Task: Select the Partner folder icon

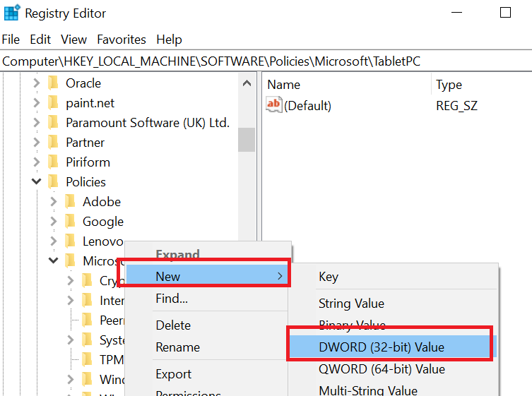Action: (x=53, y=142)
